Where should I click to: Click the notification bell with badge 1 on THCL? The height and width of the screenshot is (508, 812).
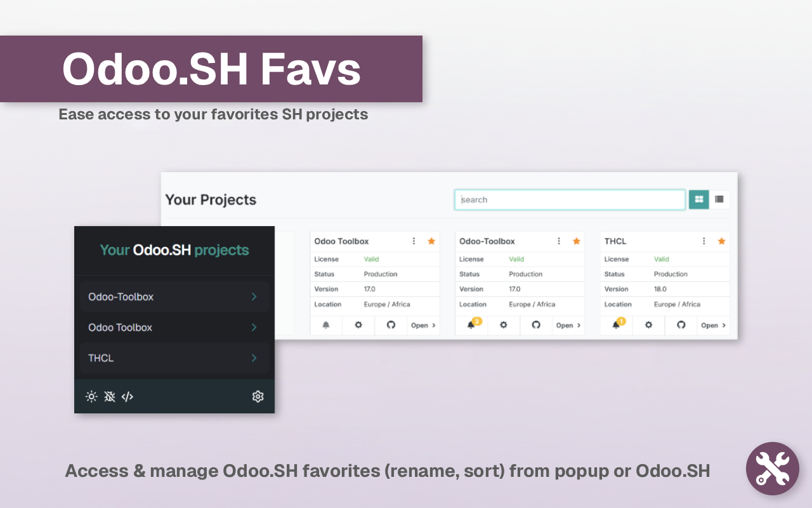click(x=616, y=325)
